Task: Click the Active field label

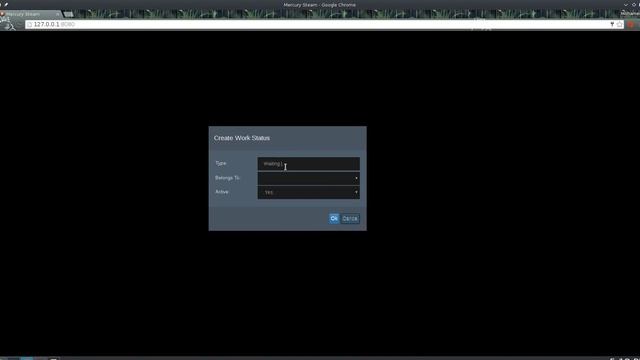Action: [x=222, y=192]
